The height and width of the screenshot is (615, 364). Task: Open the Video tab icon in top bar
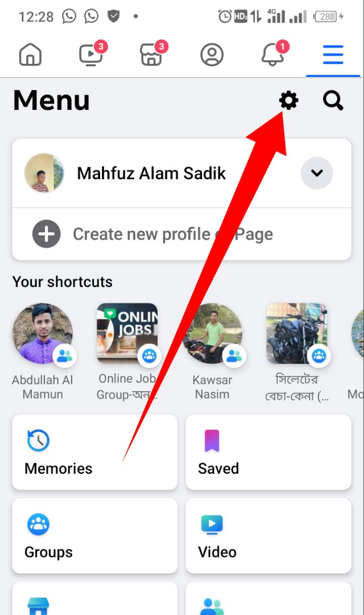coord(91,55)
